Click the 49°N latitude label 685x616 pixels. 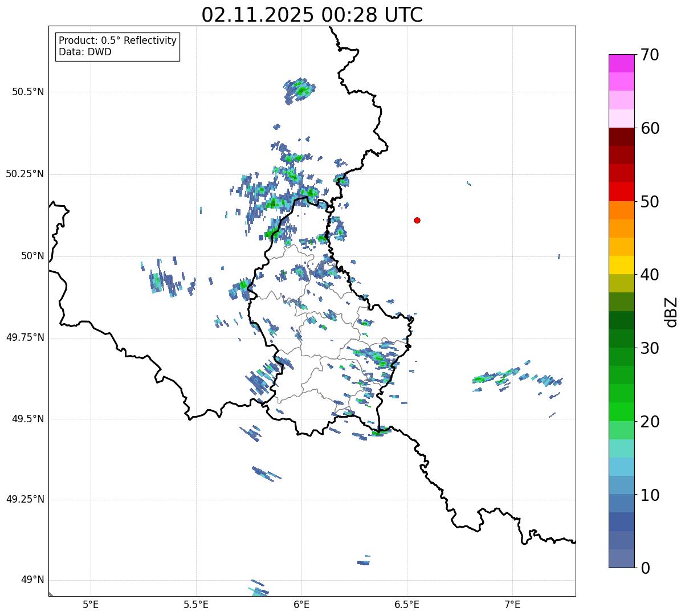[32, 580]
